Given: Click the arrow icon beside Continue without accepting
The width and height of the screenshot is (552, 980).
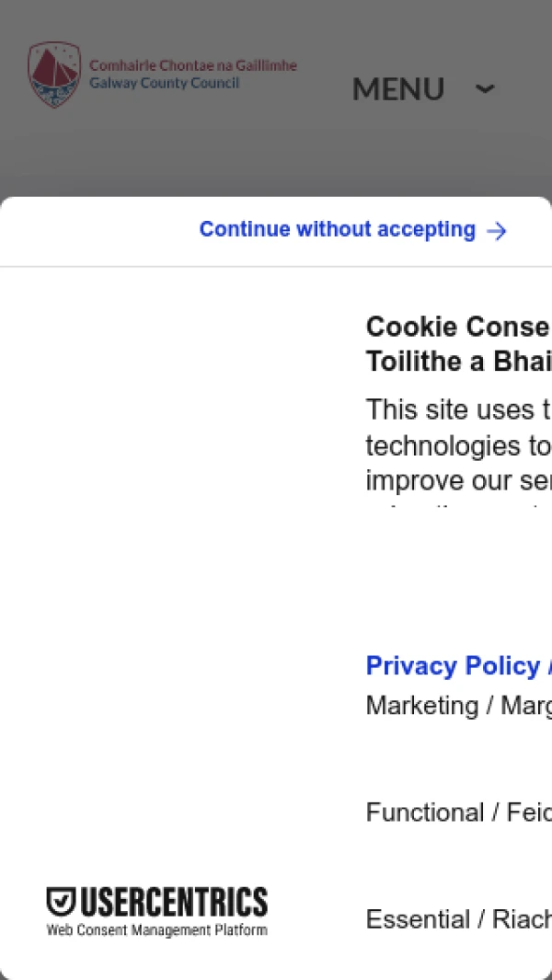Looking at the screenshot, I should point(497,231).
